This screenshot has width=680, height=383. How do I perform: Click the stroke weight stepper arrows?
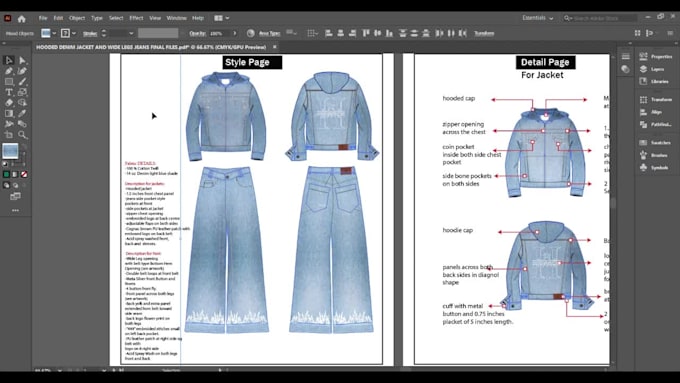point(104,33)
